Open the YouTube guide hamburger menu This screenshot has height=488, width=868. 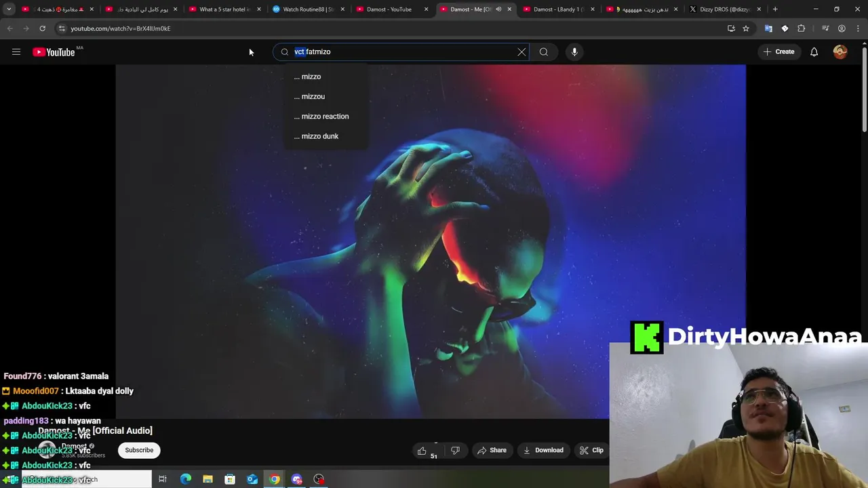tap(16, 52)
